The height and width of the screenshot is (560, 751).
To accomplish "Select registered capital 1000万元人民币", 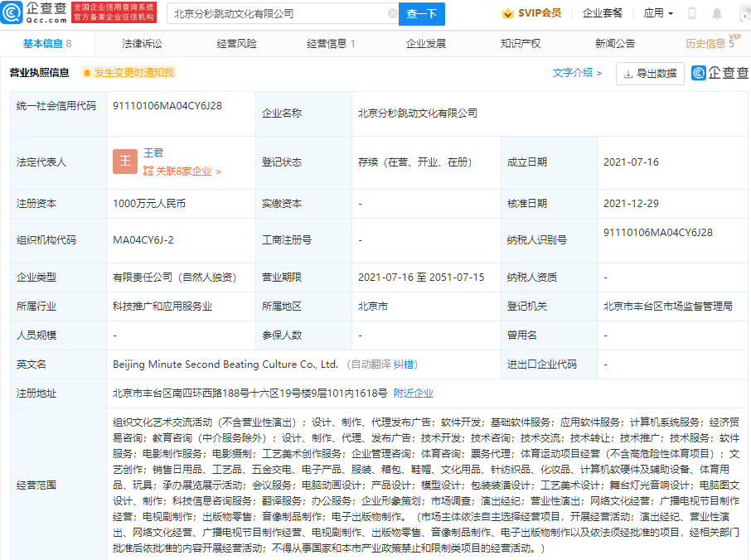I will pyautogui.click(x=149, y=204).
